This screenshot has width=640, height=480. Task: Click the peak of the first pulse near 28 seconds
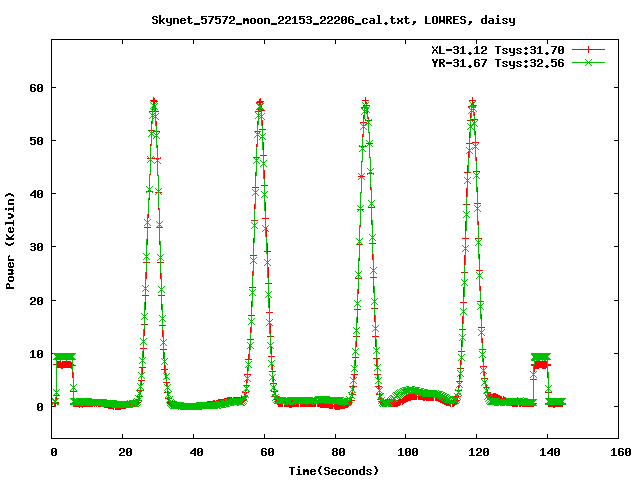point(153,101)
